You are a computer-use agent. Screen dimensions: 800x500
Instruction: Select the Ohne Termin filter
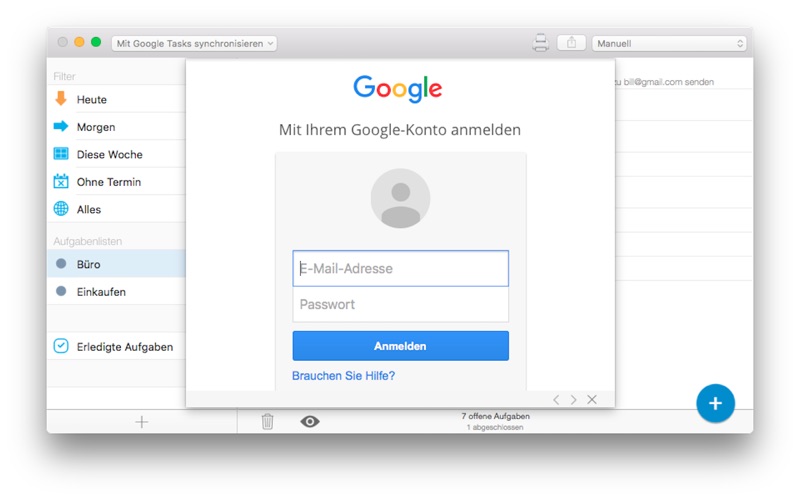click(x=116, y=182)
